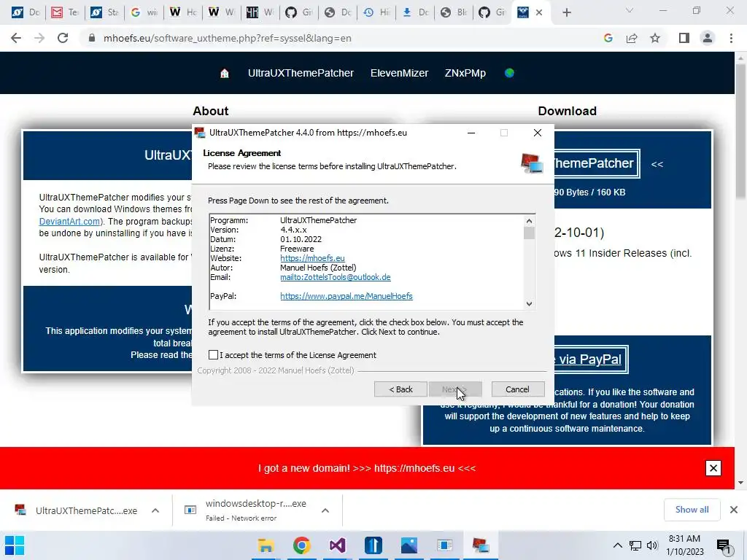Open the PayPal ManuelHoefs link
The height and width of the screenshot is (560, 747).
click(x=347, y=296)
